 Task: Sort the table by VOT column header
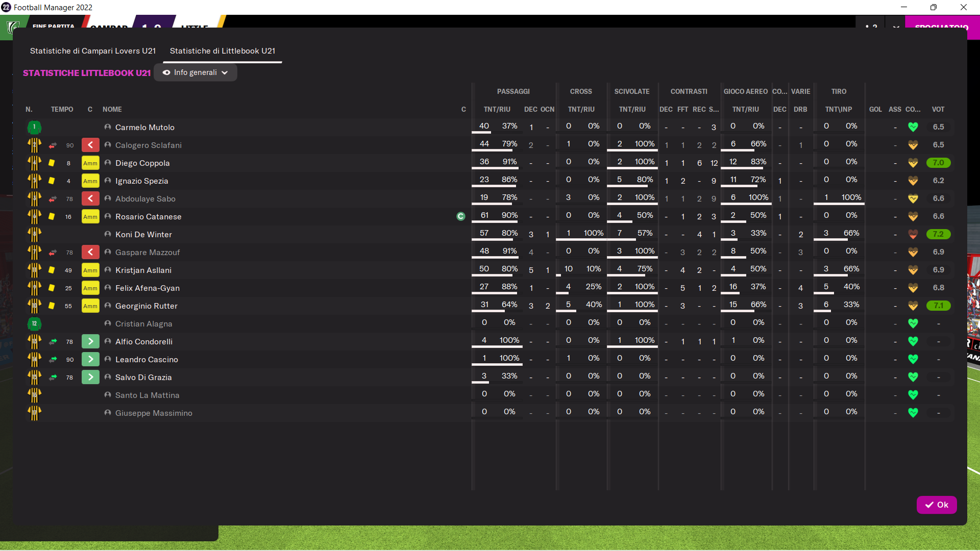[938, 110]
